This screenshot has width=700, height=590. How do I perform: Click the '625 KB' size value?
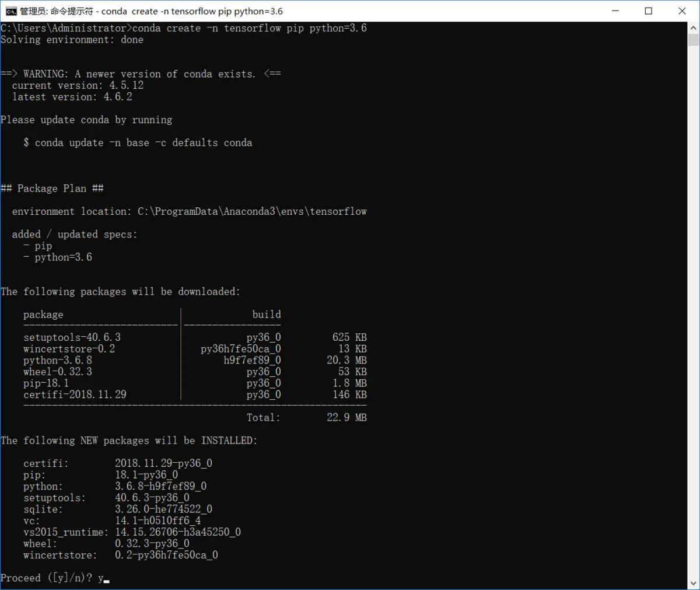pos(349,337)
